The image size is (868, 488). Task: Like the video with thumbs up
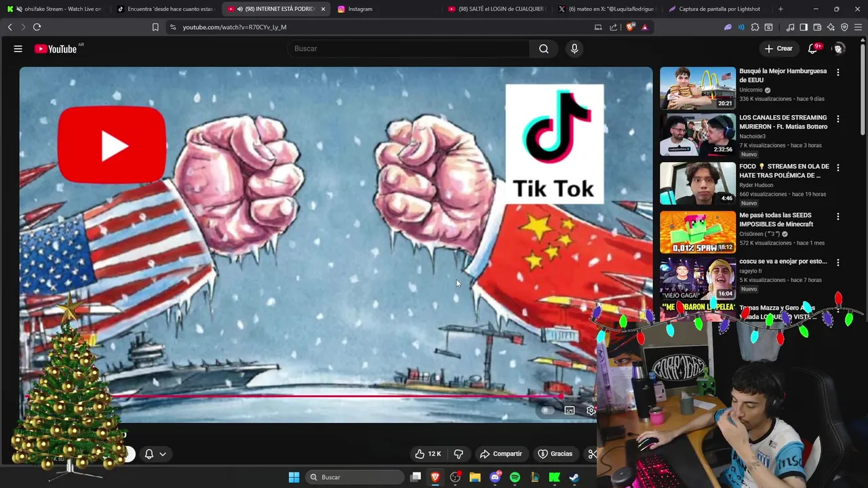tap(428, 454)
